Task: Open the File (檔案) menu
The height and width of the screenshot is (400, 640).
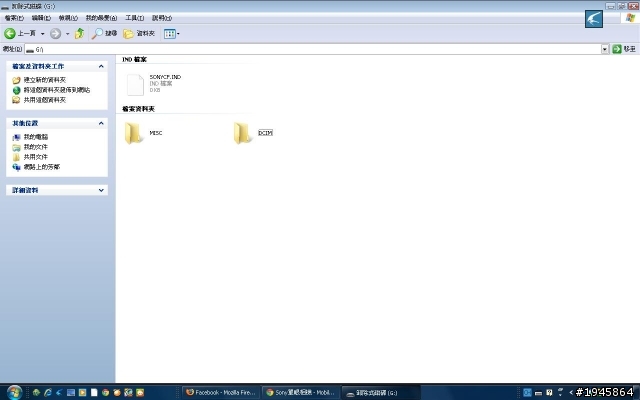Action: tap(14, 18)
